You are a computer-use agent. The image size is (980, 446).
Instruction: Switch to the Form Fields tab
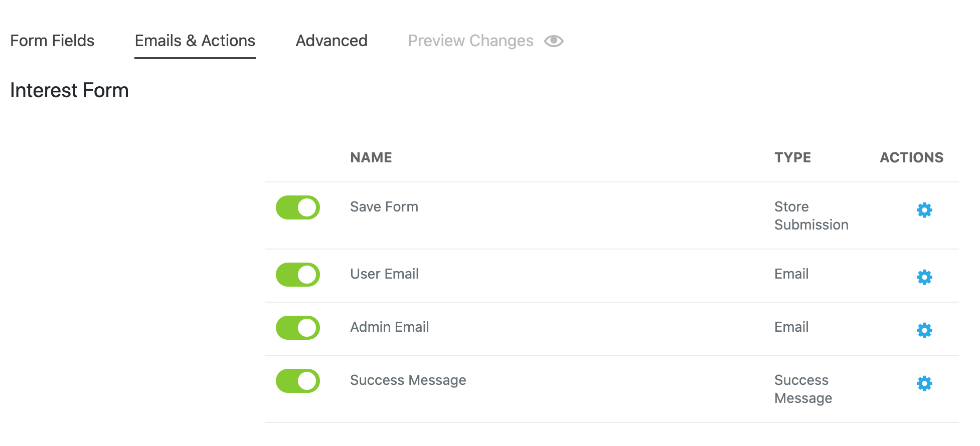point(52,41)
